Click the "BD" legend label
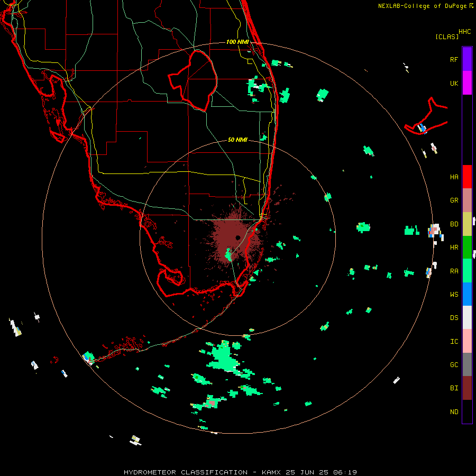This screenshot has height=476, width=476. (454, 224)
